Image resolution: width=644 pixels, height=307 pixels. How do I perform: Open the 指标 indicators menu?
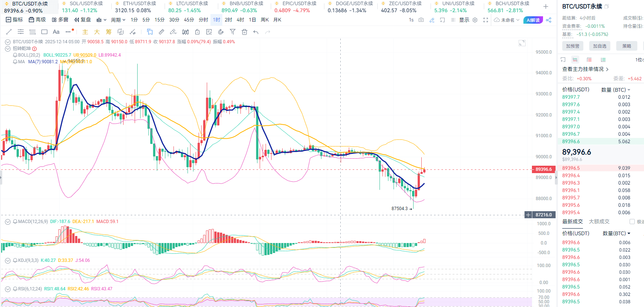tap(14, 20)
